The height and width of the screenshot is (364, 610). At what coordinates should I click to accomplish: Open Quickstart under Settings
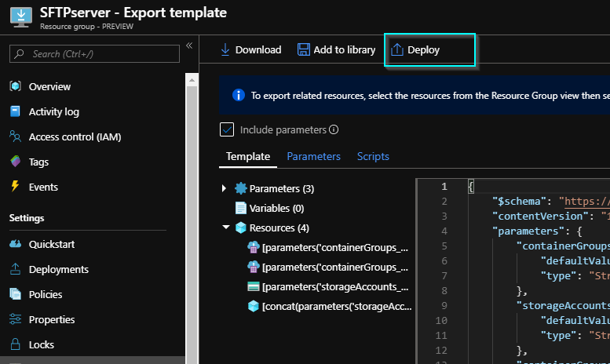[51, 244]
